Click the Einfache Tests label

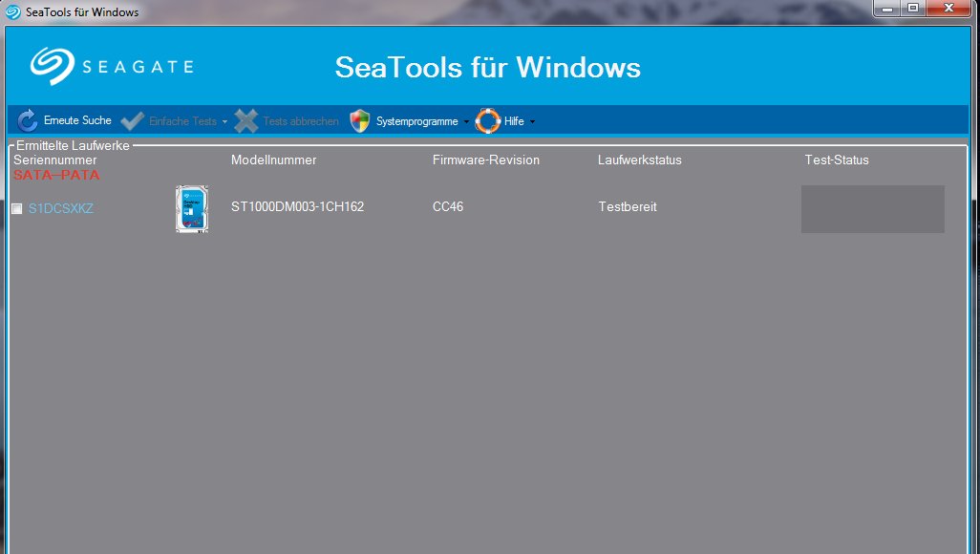coord(182,121)
